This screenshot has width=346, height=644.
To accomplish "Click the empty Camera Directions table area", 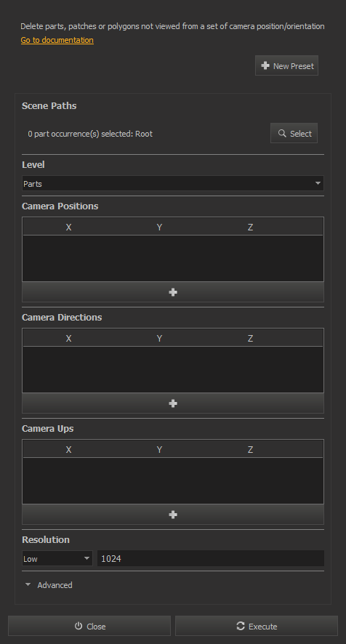I will (x=173, y=370).
